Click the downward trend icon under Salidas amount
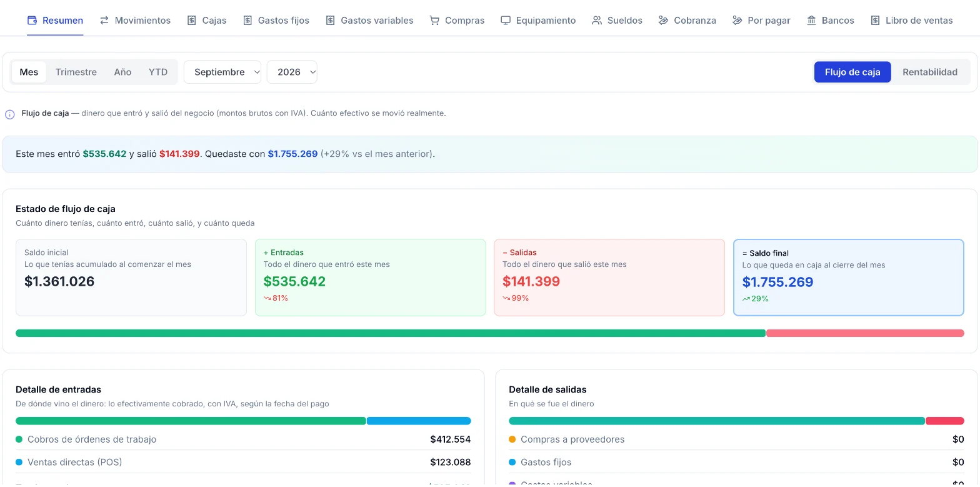 (506, 298)
